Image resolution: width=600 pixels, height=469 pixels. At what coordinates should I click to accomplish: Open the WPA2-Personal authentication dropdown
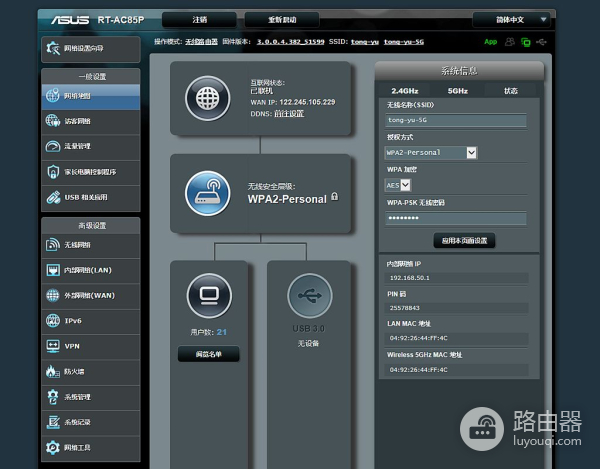pos(431,153)
